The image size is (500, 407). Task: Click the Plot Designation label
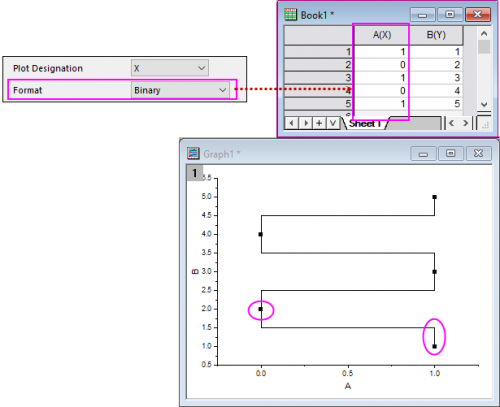click(48, 68)
